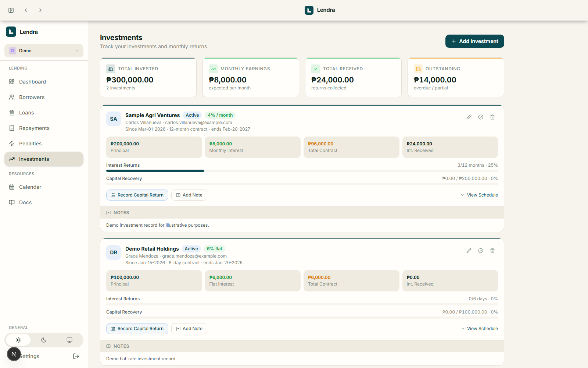Image resolution: width=588 pixels, height=368 pixels.
Task: Click "Demo flat-rate investment record." note
Action: [141, 359]
